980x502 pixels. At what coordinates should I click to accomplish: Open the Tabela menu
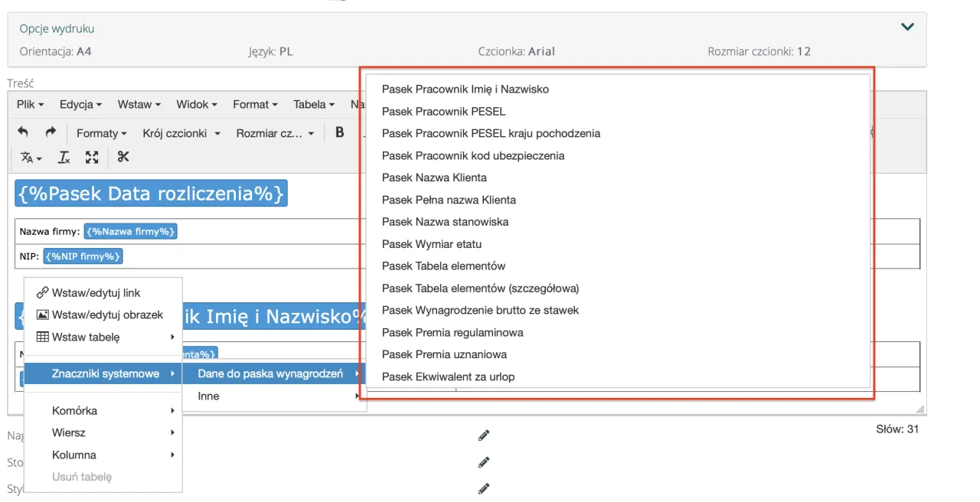tap(314, 104)
